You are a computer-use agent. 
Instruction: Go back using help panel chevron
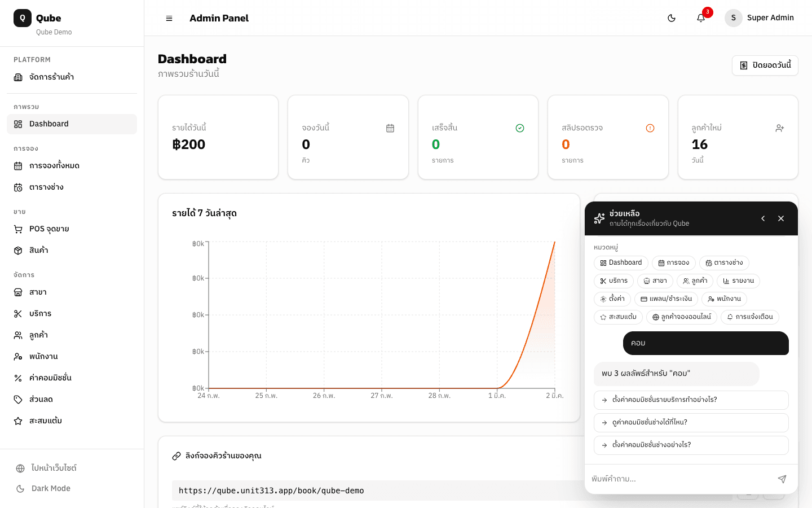coord(763,218)
